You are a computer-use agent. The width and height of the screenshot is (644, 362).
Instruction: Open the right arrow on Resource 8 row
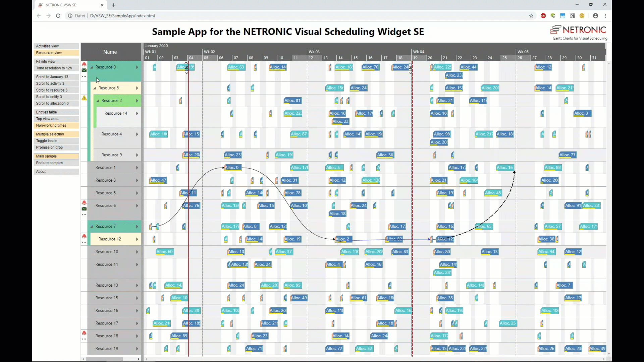(137, 88)
